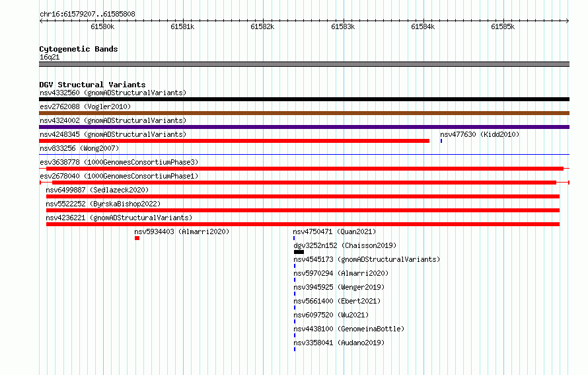Select the red nsv5522252 variant bar

pyautogui.click(x=303, y=210)
